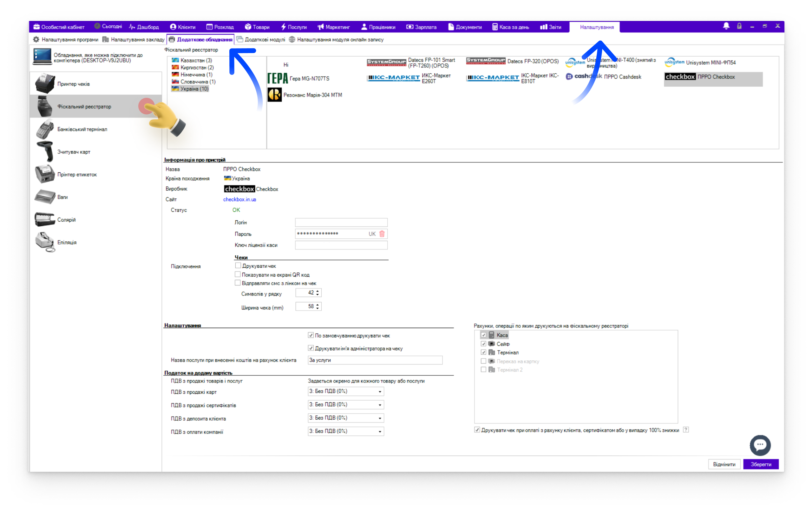
Task: Open ПДВ з депозита клієнта dropdown
Action: (x=346, y=418)
